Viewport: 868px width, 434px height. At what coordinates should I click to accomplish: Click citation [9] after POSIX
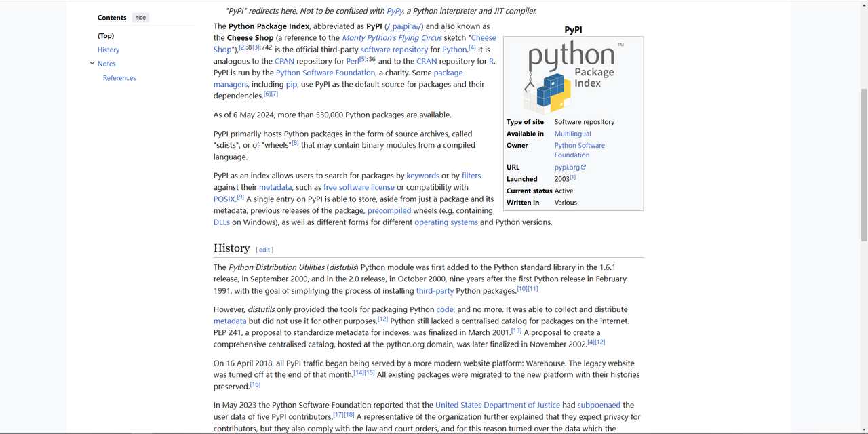pyautogui.click(x=240, y=197)
